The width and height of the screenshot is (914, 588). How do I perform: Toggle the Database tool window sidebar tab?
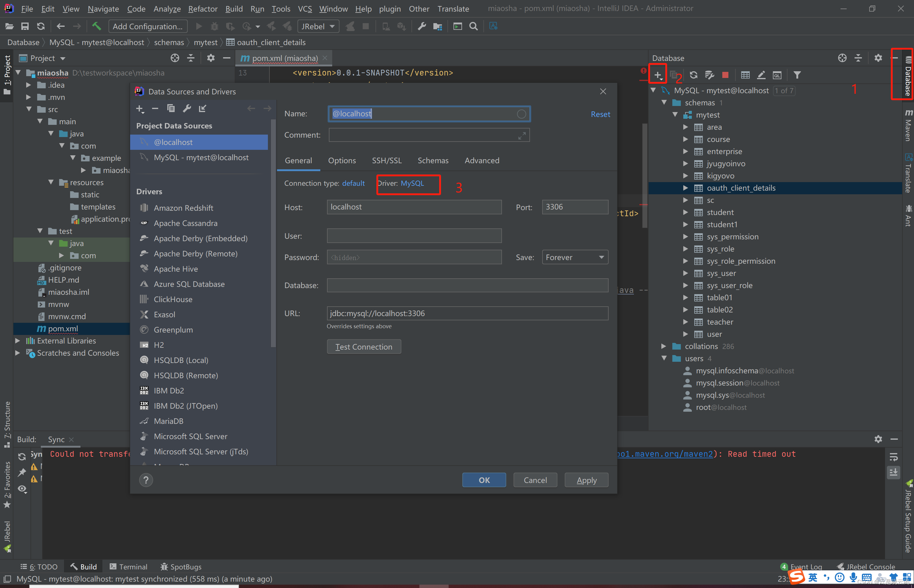click(x=908, y=76)
